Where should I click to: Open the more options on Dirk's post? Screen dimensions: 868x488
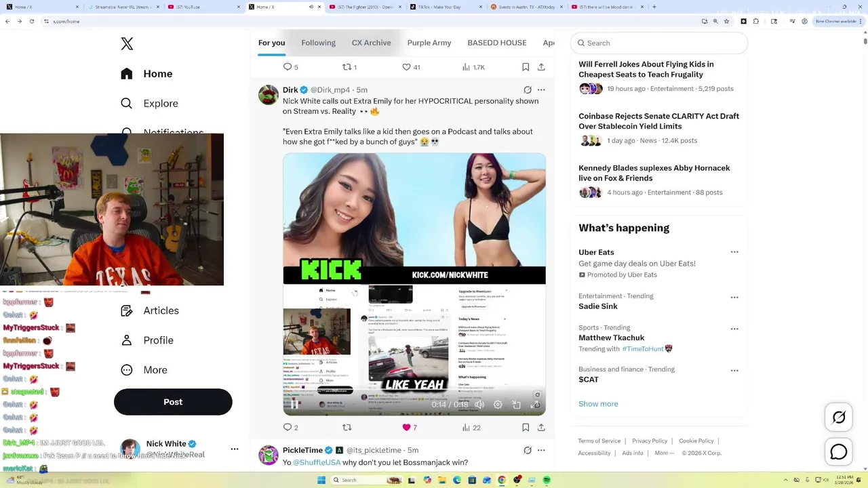coord(541,89)
